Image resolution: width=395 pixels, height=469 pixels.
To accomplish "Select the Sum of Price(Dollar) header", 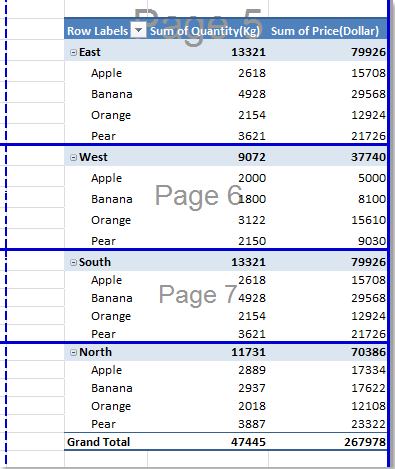I will 325,31.
